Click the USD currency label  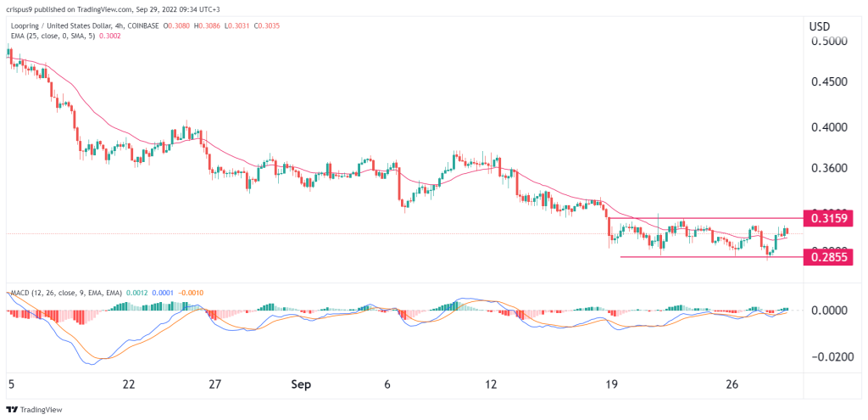point(819,27)
